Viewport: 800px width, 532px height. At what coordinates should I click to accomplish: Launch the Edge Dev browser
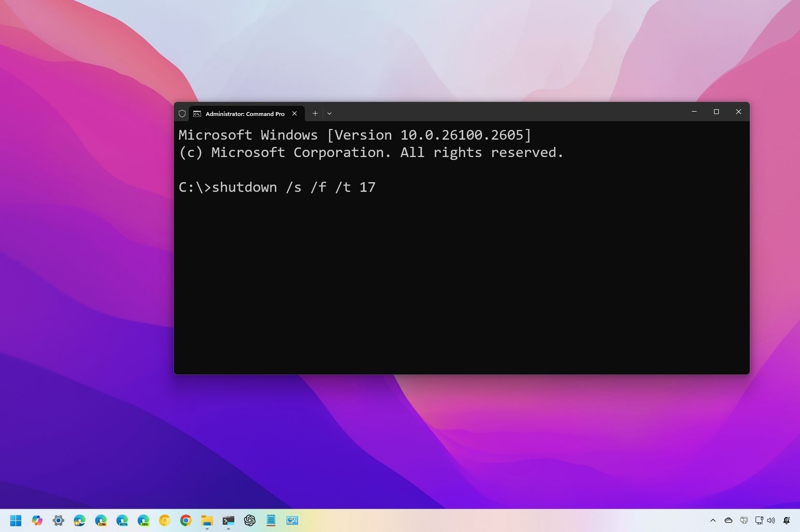click(x=144, y=520)
